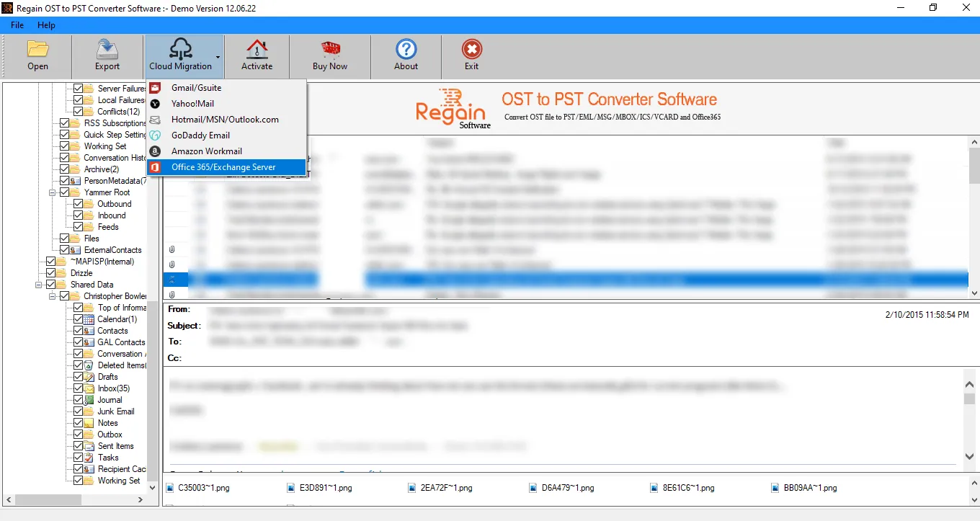Click the Contacts card icon in tree

[x=89, y=331]
